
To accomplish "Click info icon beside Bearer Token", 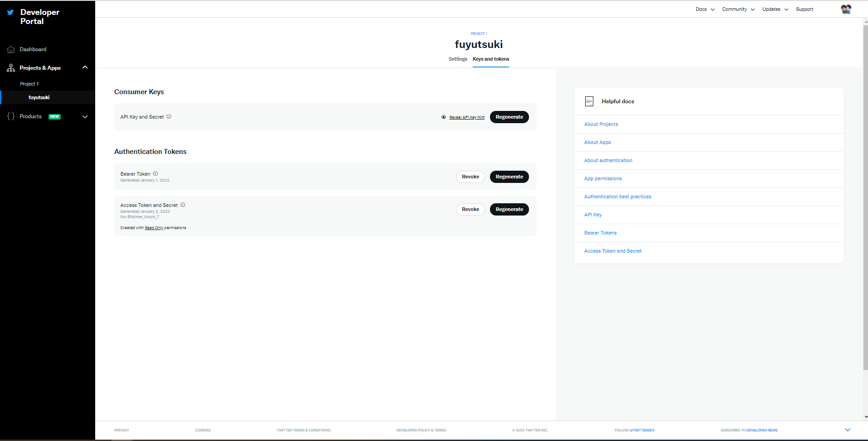I will coord(155,173).
